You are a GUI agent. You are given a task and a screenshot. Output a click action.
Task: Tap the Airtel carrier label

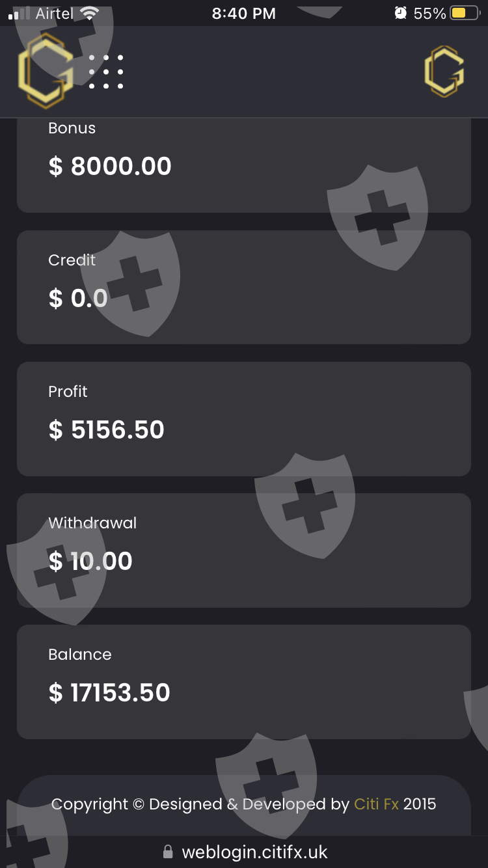pos(54,13)
